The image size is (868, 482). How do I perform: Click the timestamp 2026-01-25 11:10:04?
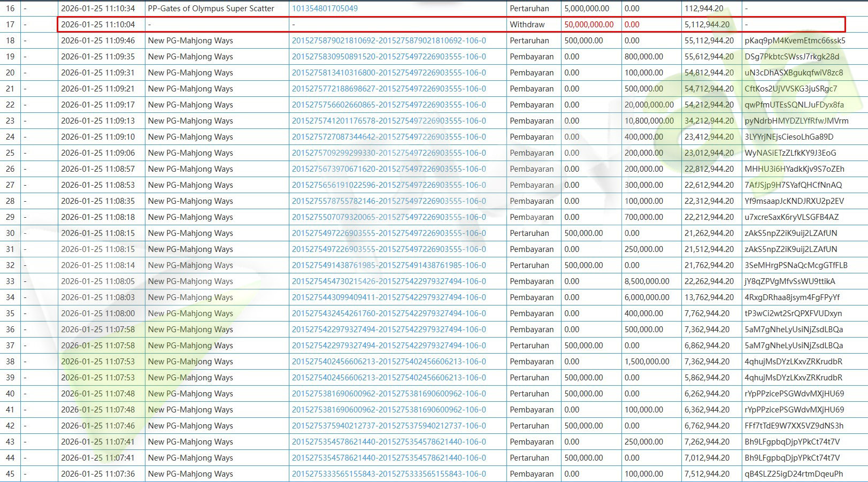point(98,25)
